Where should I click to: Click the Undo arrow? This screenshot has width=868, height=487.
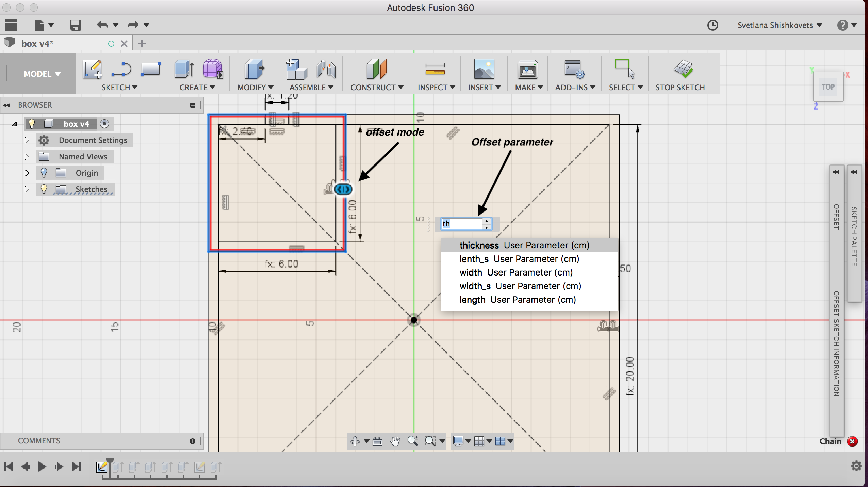tap(102, 25)
